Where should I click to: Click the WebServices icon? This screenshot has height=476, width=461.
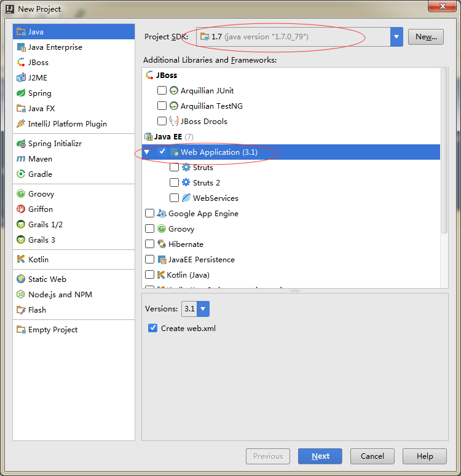click(x=186, y=198)
